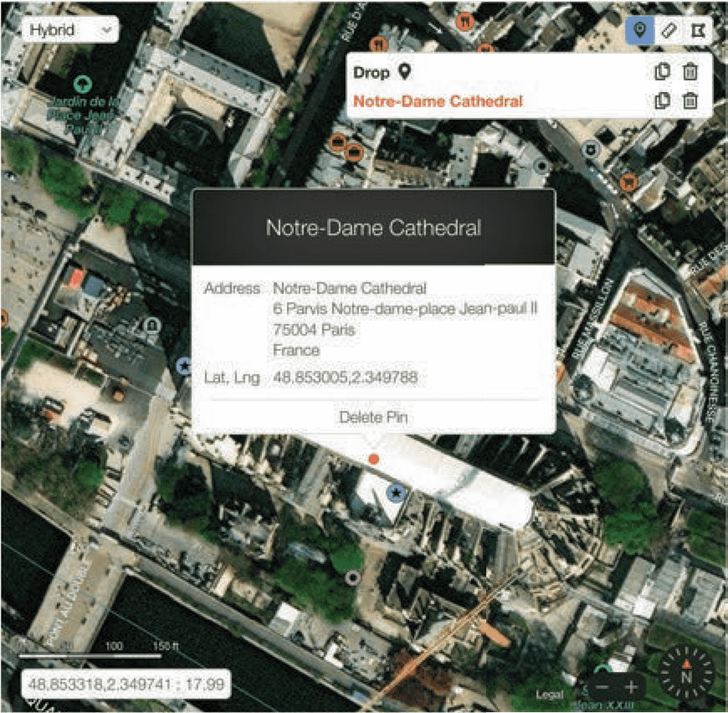The height and width of the screenshot is (713, 728).
Task: Open the Hybrid map type dropdown
Action: tap(70, 30)
